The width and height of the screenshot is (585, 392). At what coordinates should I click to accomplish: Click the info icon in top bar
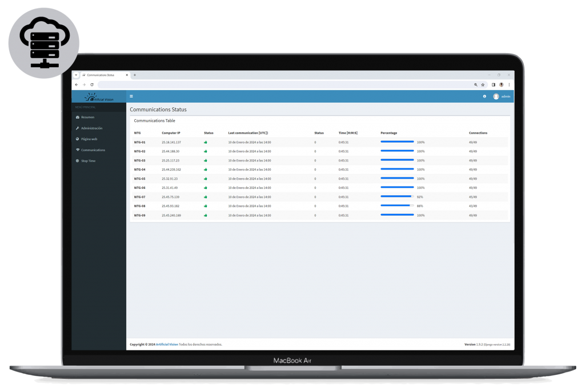484,96
